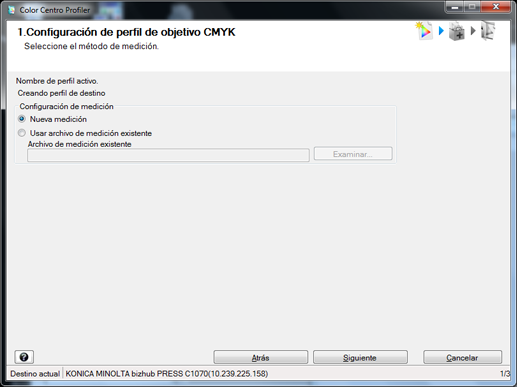This screenshot has width=517, height=387.
Task: Click the Creando perfil de destino text
Action: point(61,93)
